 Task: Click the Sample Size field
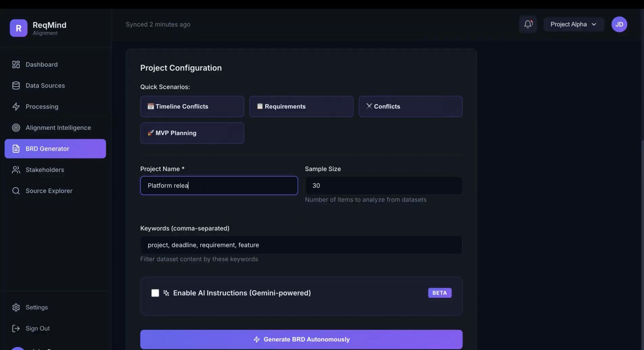point(384,185)
